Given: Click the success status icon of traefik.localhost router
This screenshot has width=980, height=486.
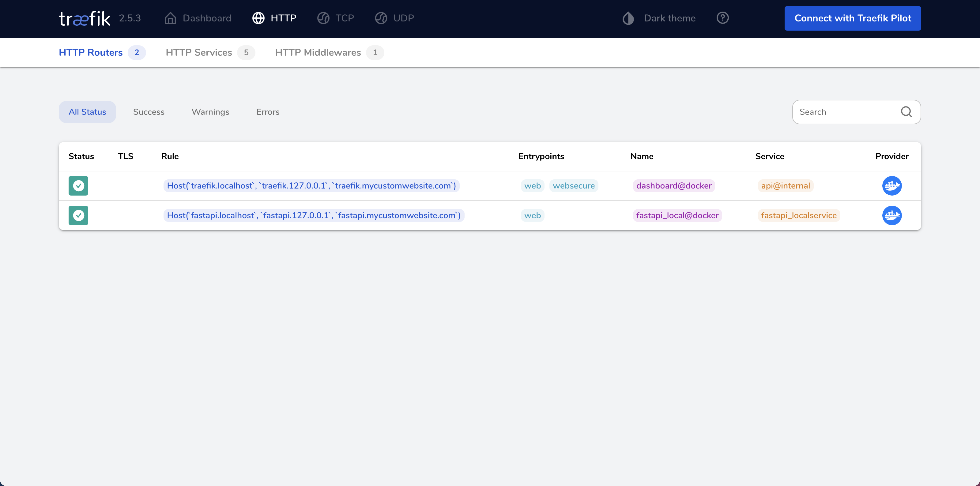Looking at the screenshot, I should 78,185.
